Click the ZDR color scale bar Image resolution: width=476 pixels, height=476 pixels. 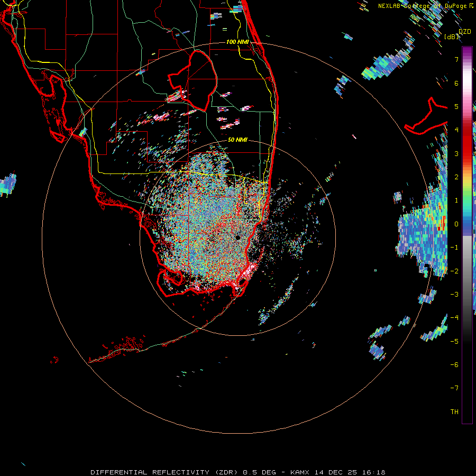point(467,235)
